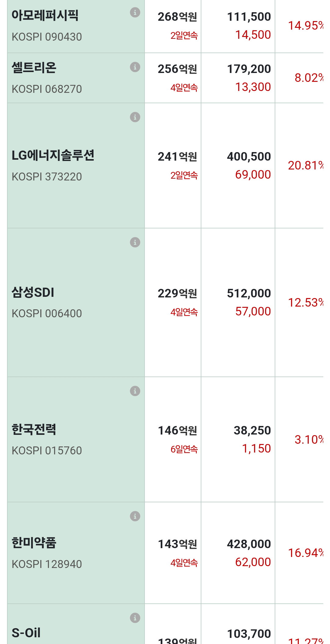
Task: Click KOSPI 373220 code text
Action: click(47, 176)
